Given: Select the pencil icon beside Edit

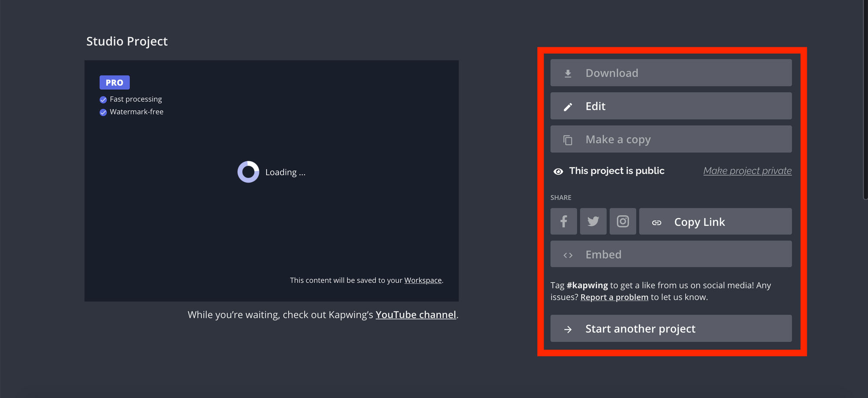Looking at the screenshot, I should [x=568, y=106].
